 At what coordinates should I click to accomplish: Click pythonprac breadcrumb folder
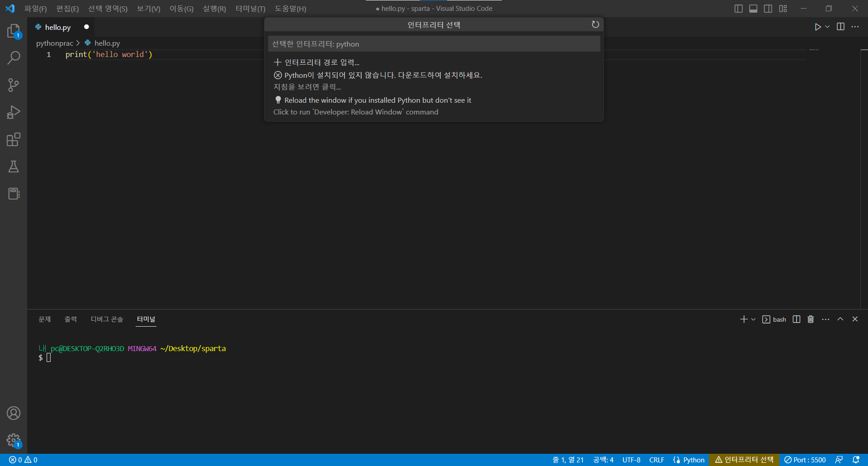tap(55, 43)
